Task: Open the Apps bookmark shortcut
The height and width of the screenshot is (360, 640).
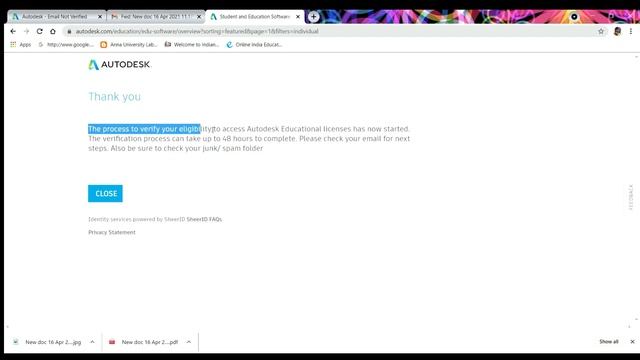Action: coord(20,44)
